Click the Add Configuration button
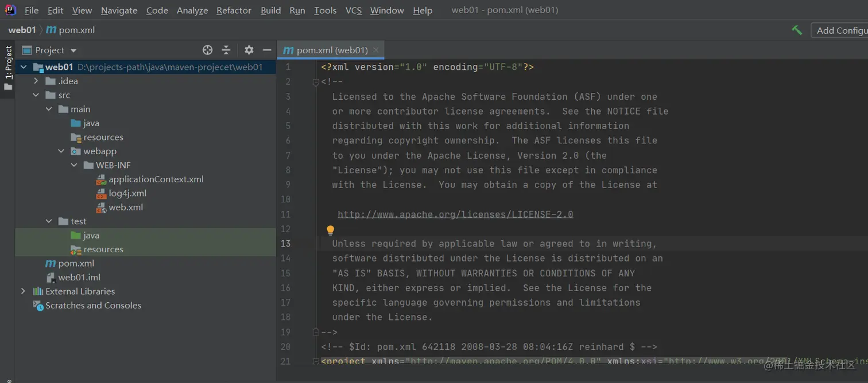Image resolution: width=868 pixels, height=383 pixels. (839, 30)
